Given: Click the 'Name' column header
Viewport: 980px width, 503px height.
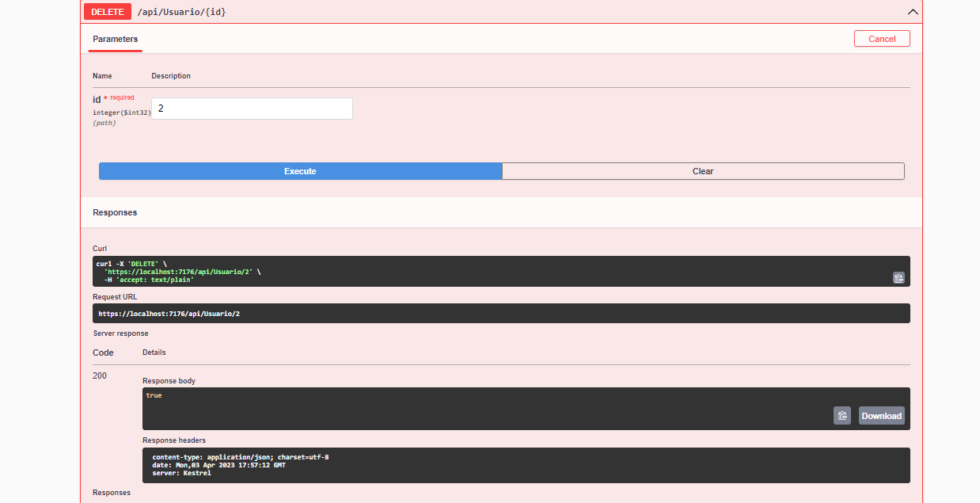Looking at the screenshot, I should point(102,76).
